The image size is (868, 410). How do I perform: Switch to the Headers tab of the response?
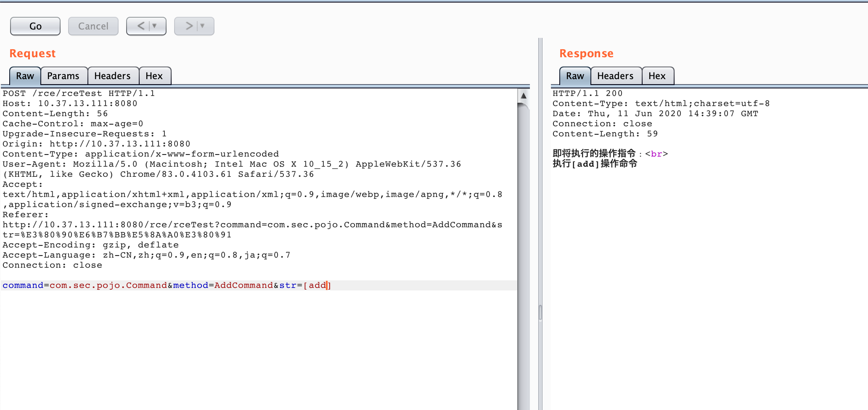tap(616, 76)
